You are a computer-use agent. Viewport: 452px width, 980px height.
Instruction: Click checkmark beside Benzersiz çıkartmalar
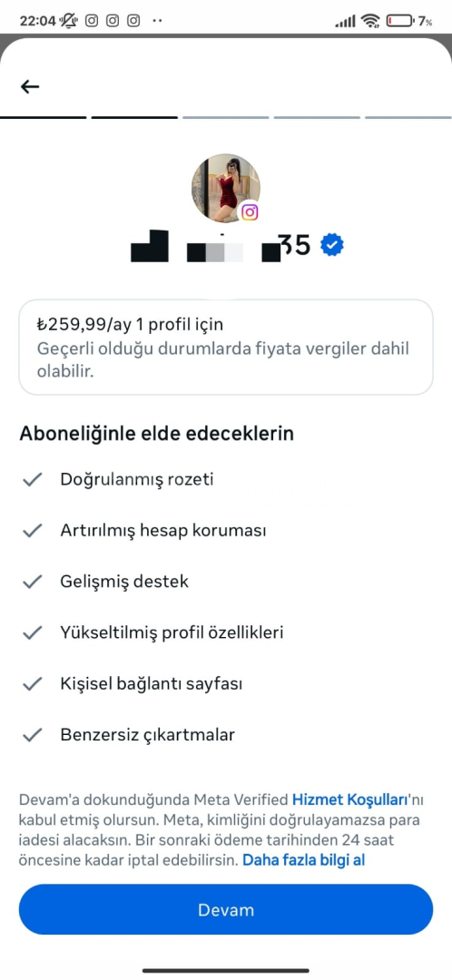pos(32,735)
